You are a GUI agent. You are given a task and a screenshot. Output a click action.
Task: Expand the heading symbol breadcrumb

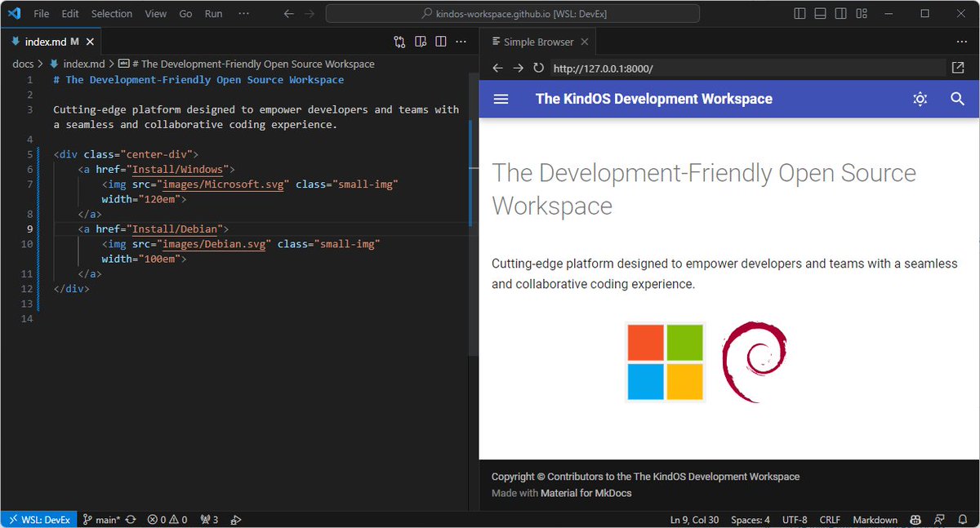coord(247,64)
